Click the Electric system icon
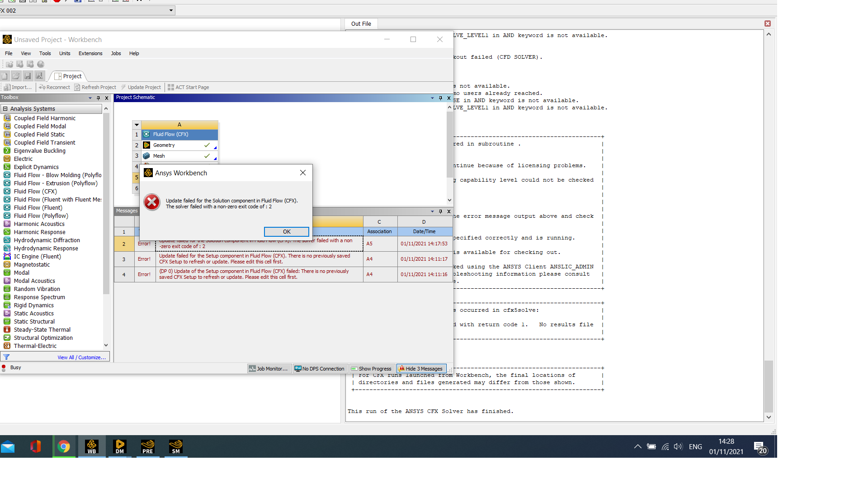The height and width of the screenshot is (488, 868). (x=7, y=159)
